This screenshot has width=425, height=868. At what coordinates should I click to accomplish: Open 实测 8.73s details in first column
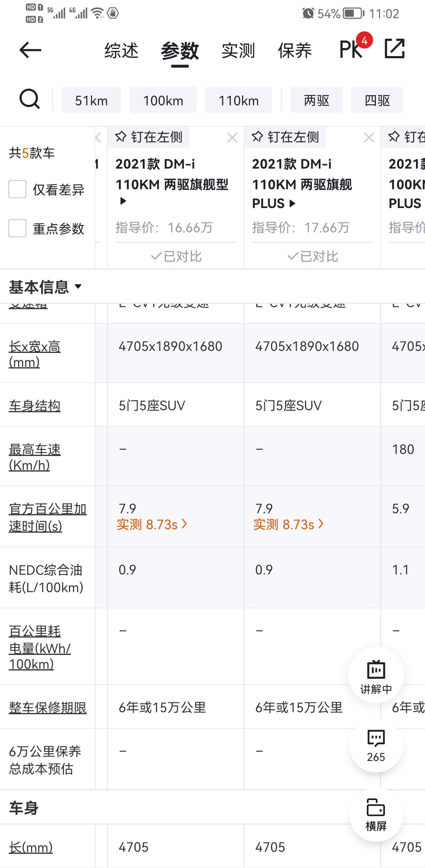[x=152, y=524]
